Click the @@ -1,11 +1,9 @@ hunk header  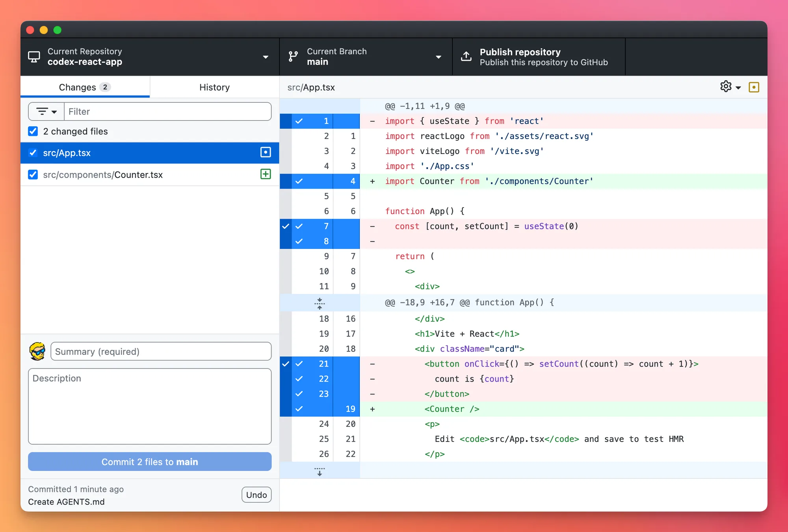[425, 106]
